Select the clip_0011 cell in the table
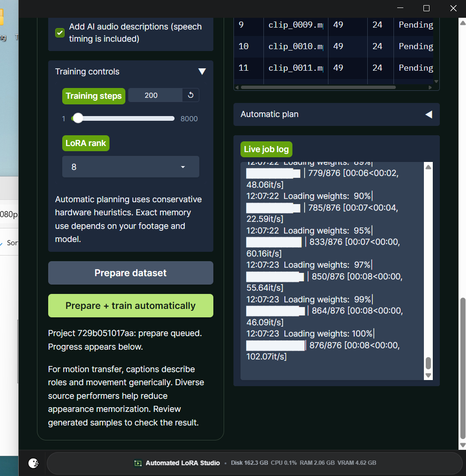 click(296, 68)
